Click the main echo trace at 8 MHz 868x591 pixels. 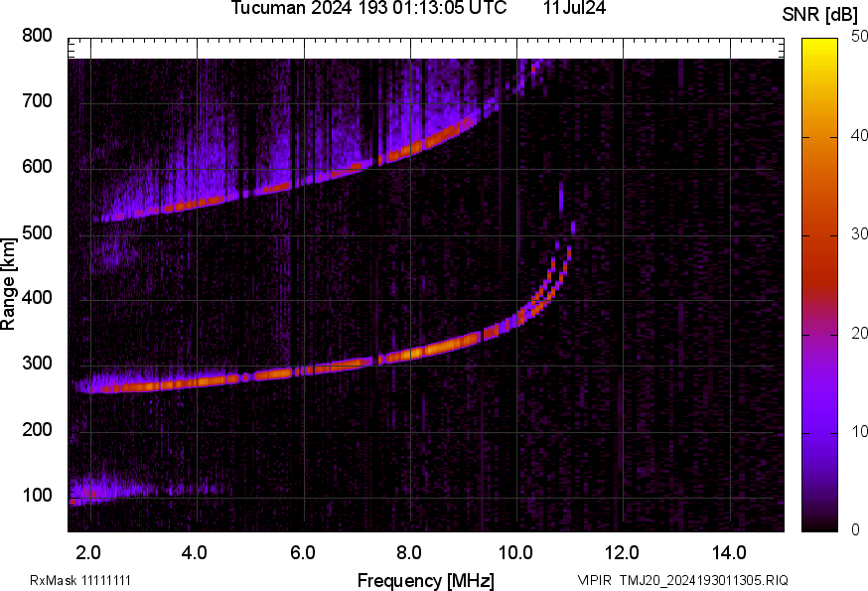tap(409, 353)
